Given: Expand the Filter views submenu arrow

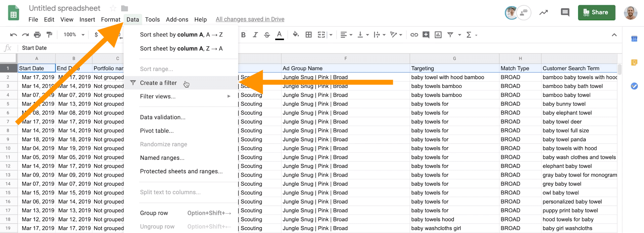Looking at the screenshot, I should coord(229,96).
